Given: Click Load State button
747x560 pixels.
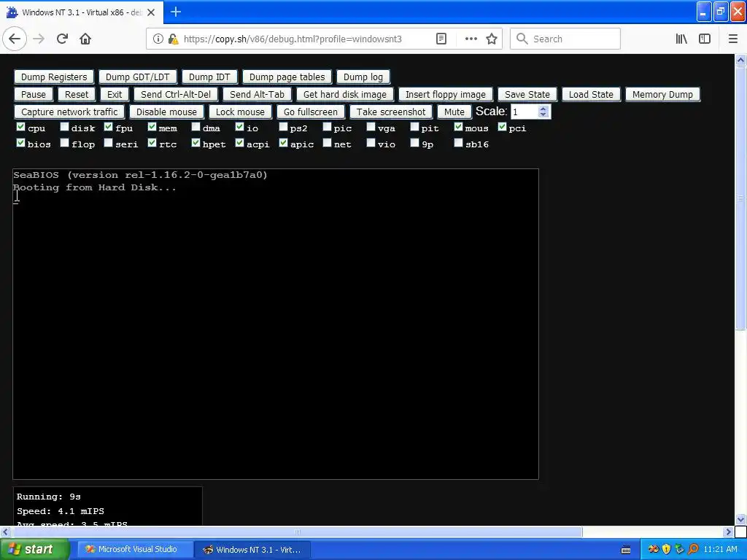Looking at the screenshot, I should [x=591, y=94].
